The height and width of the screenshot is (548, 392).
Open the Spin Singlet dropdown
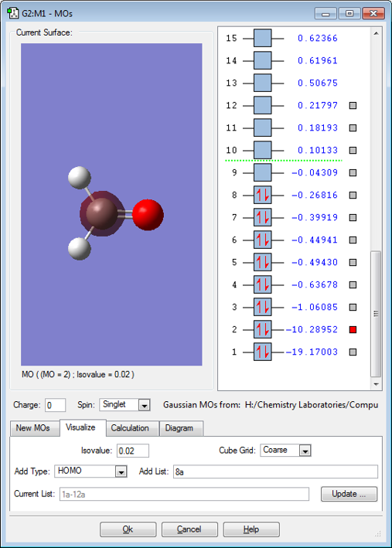(x=144, y=405)
